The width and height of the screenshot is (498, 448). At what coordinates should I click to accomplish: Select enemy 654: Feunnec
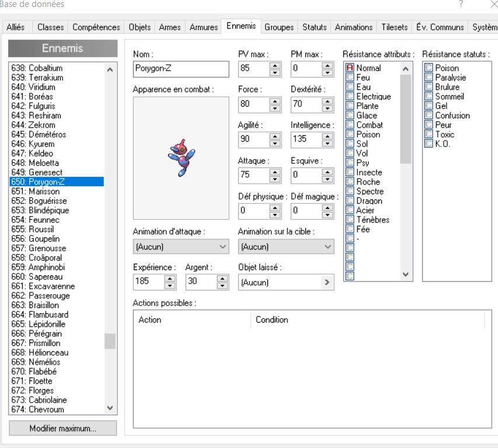pyautogui.click(x=57, y=219)
